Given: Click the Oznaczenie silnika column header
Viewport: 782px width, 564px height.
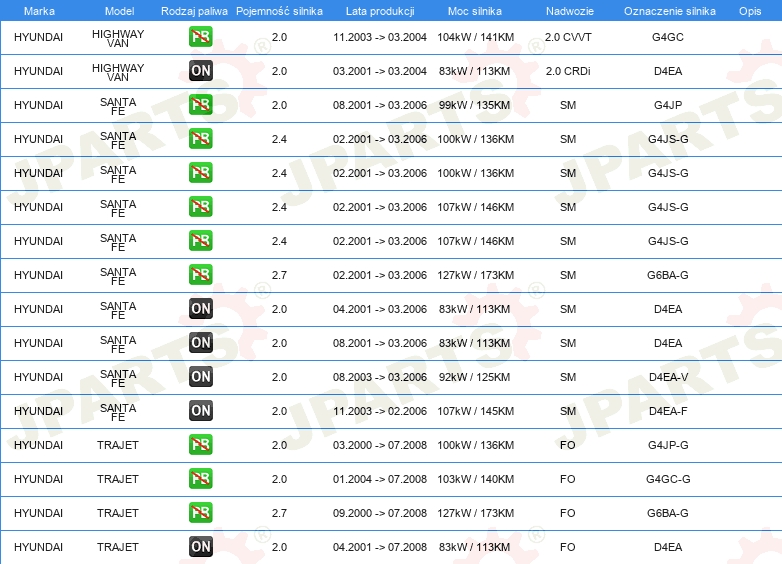Looking at the screenshot, I should pyautogui.click(x=669, y=11).
